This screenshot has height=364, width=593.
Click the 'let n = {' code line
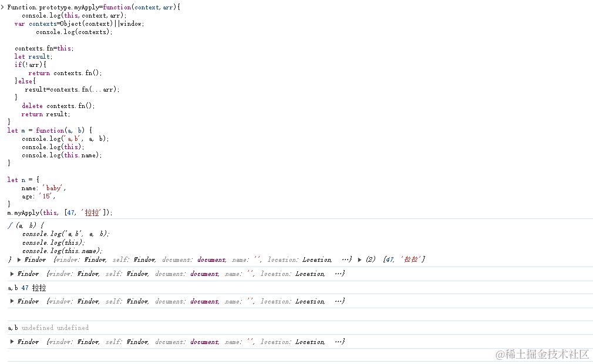point(23,180)
